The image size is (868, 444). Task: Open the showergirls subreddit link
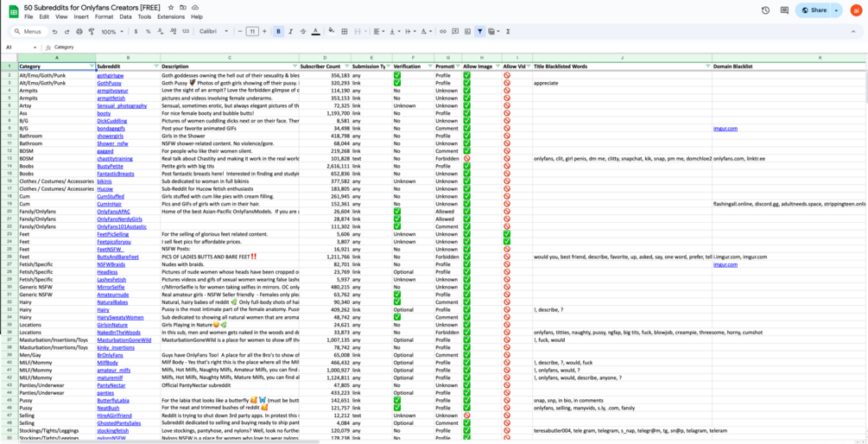pos(111,136)
